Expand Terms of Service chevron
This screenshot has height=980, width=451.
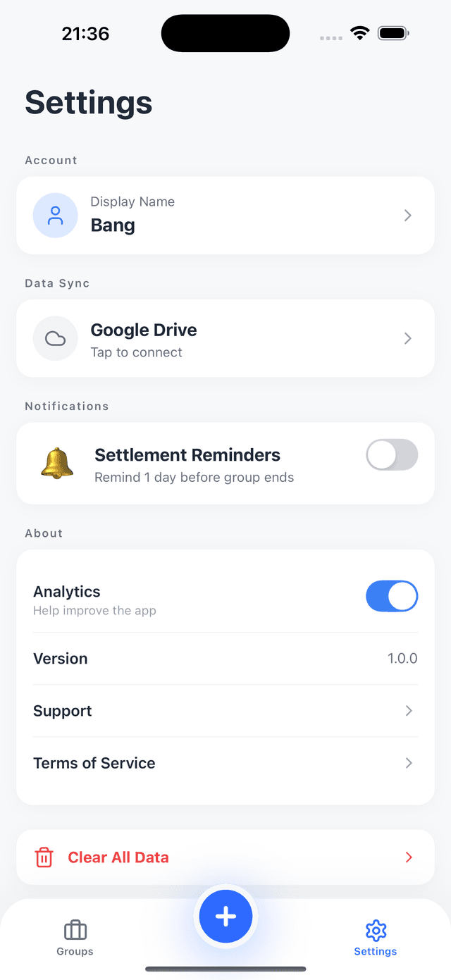(409, 763)
